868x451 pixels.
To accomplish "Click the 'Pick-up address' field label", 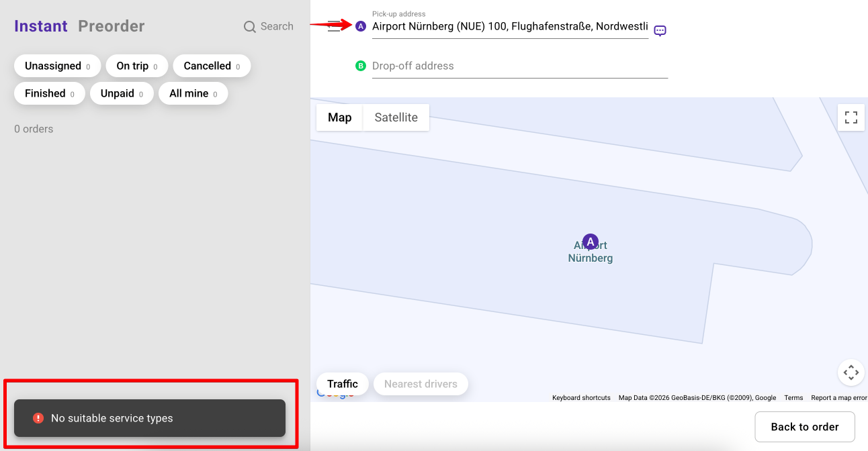I will pos(399,13).
